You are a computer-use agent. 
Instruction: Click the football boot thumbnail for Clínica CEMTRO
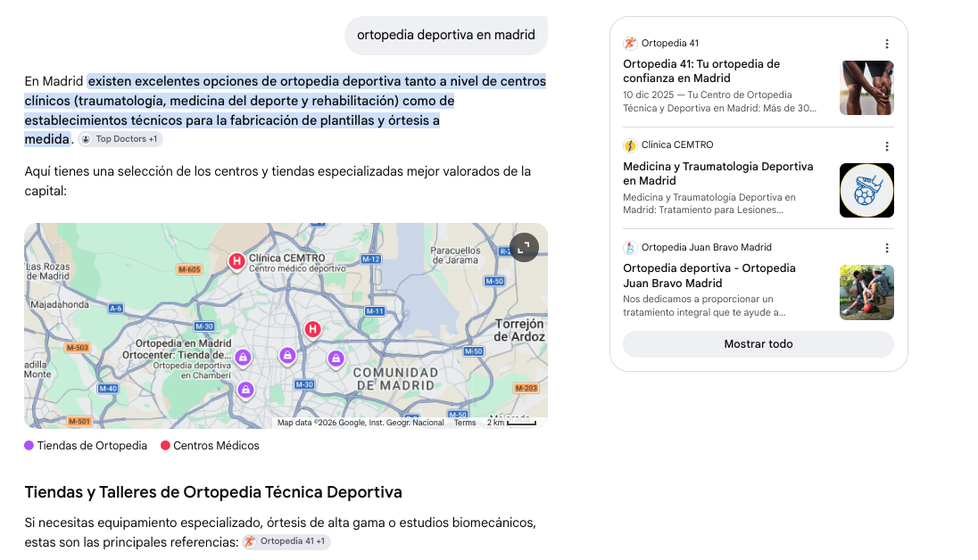point(866,190)
